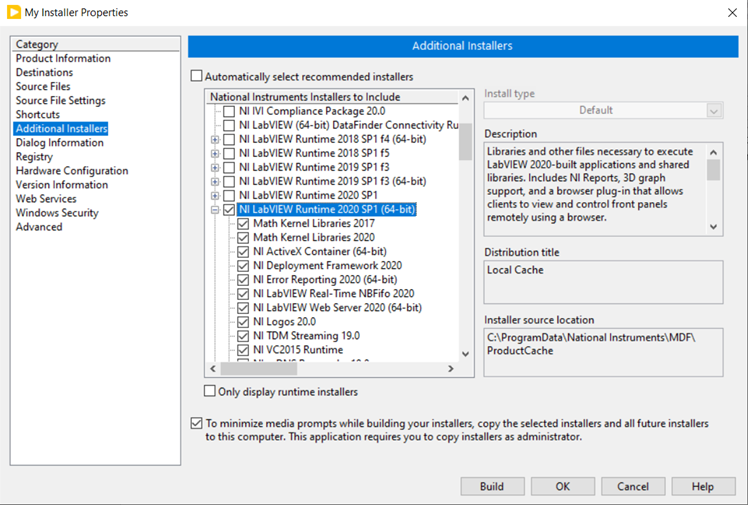Enable Automatically select recommended installers
Screen dimensions: 748x505
197,76
